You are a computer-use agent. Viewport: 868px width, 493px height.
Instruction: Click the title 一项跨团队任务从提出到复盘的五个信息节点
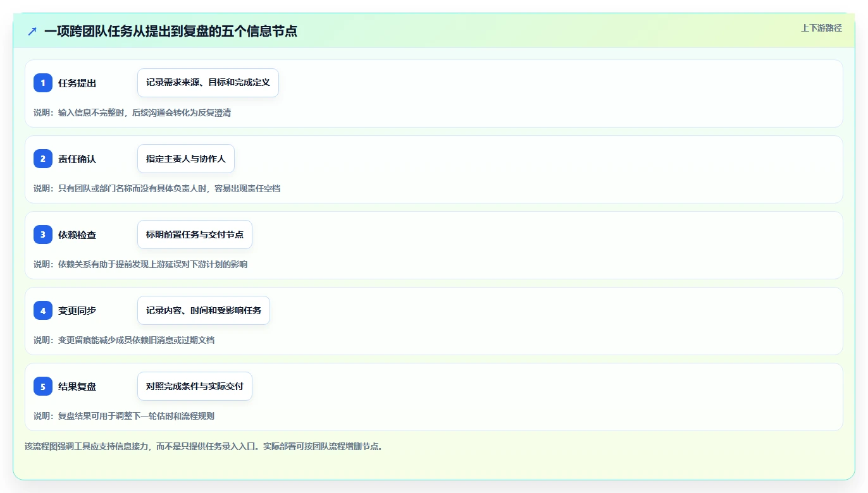[x=171, y=31]
